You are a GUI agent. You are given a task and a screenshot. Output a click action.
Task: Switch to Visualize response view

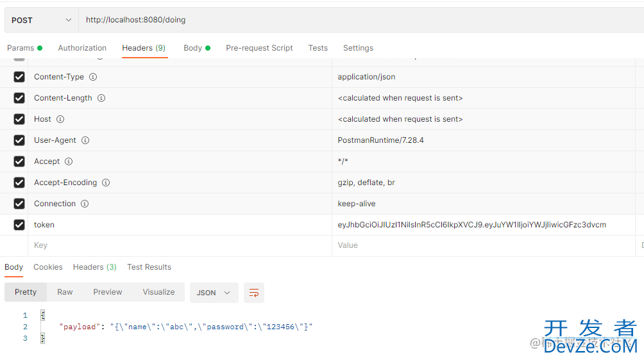[158, 292]
